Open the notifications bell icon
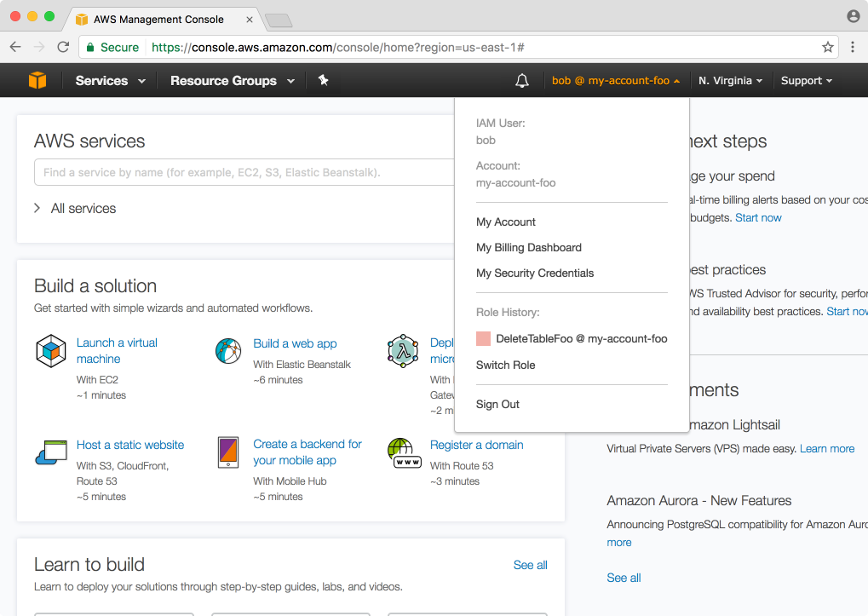 [522, 81]
